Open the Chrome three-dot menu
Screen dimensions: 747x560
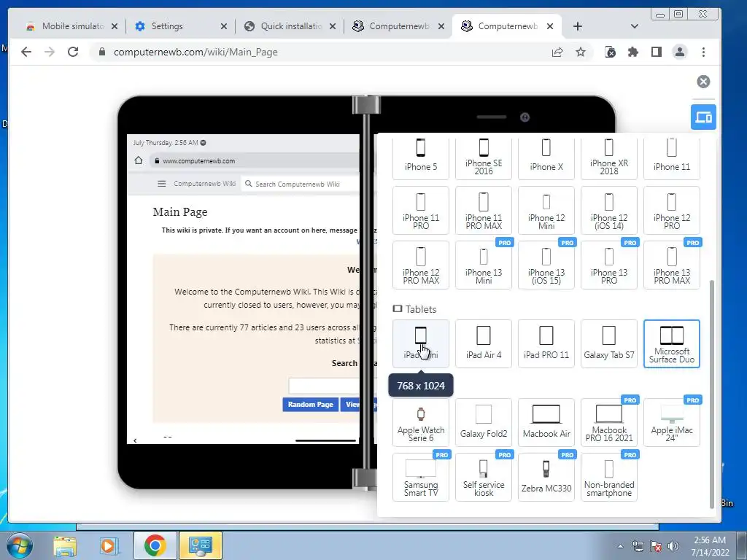pyautogui.click(x=703, y=52)
